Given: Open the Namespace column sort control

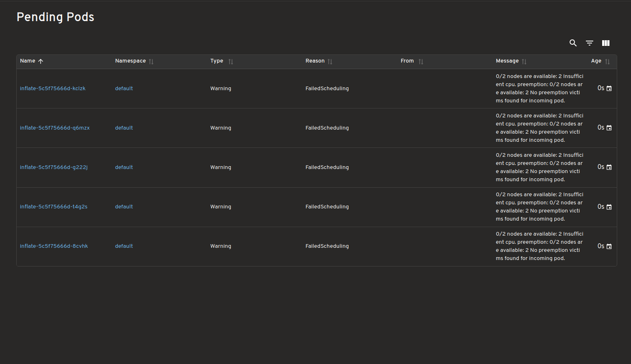Looking at the screenshot, I should [151, 61].
